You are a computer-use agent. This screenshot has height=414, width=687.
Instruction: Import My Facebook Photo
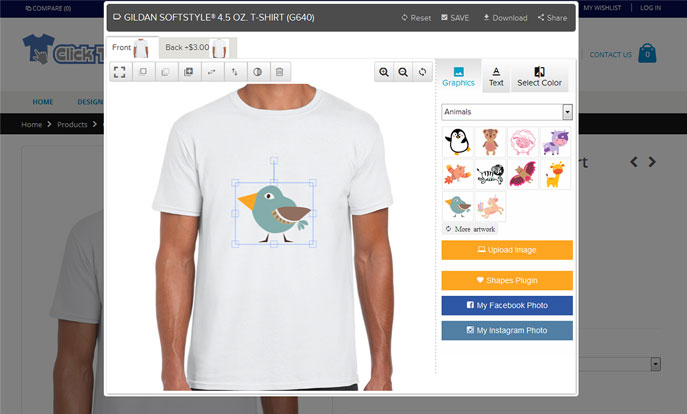[507, 305]
